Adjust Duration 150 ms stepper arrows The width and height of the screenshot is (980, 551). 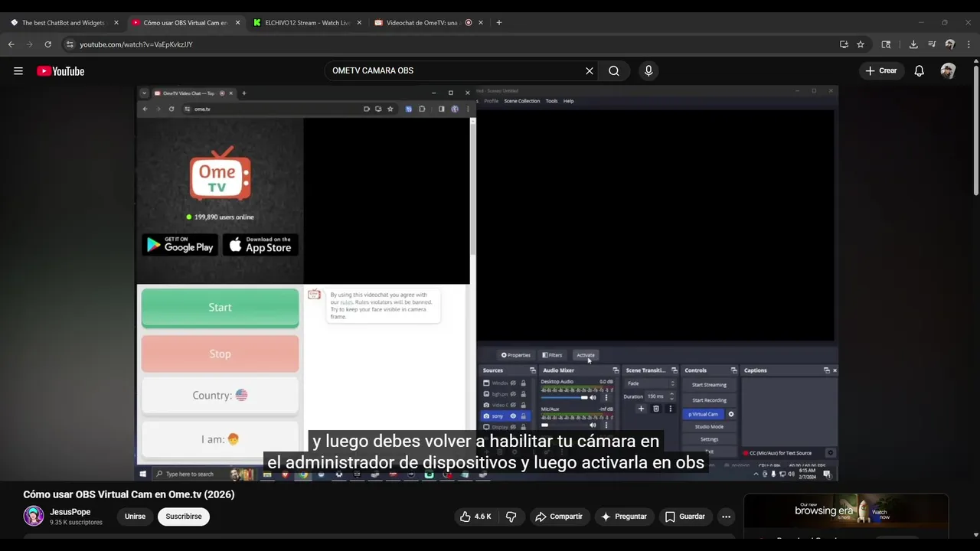[x=671, y=396]
